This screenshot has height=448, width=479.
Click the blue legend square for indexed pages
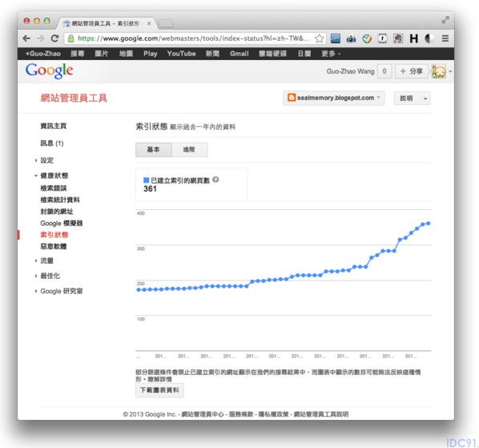pyautogui.click(x=147, y=180)
